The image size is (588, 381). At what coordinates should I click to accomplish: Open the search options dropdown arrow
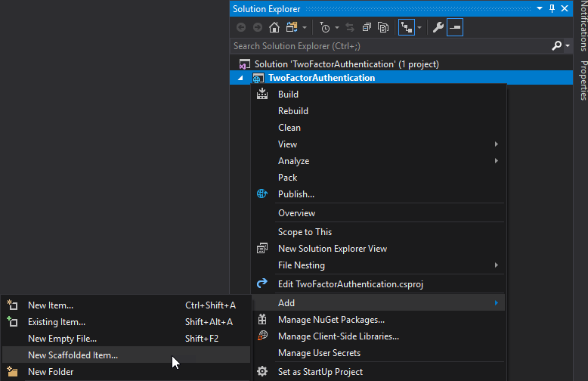tap(568, 46)
